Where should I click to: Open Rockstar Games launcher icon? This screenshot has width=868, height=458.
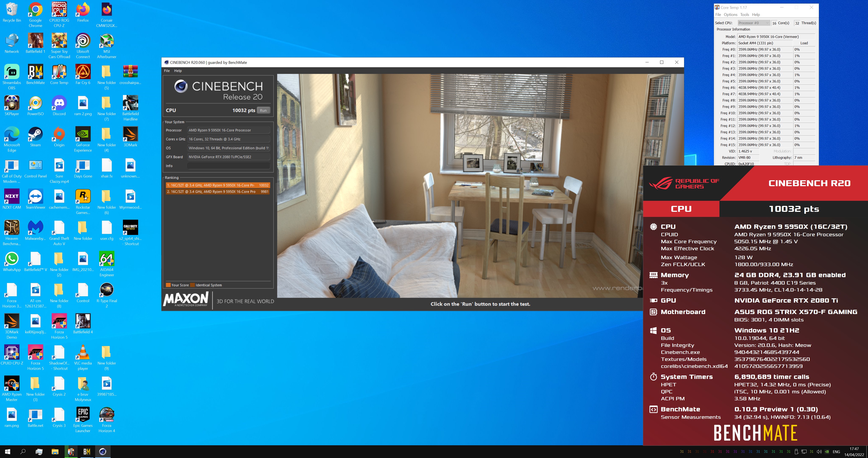(x=83, y=202)
